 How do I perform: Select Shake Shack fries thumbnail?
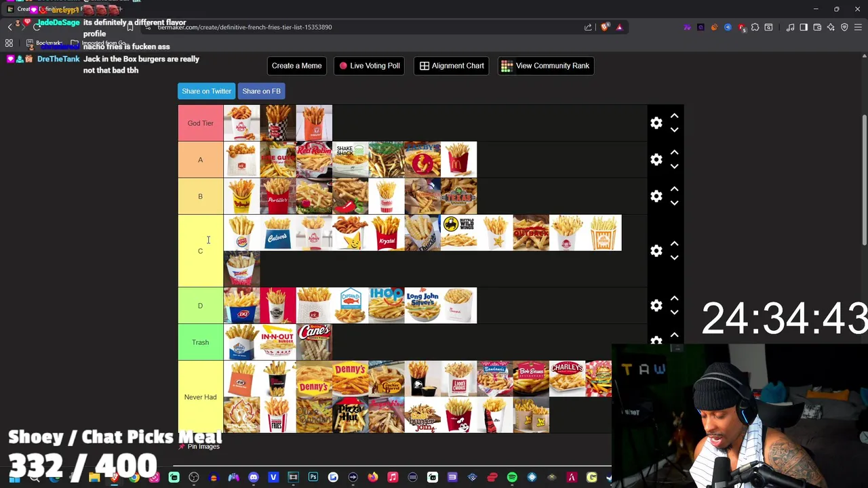pos(350,159)
